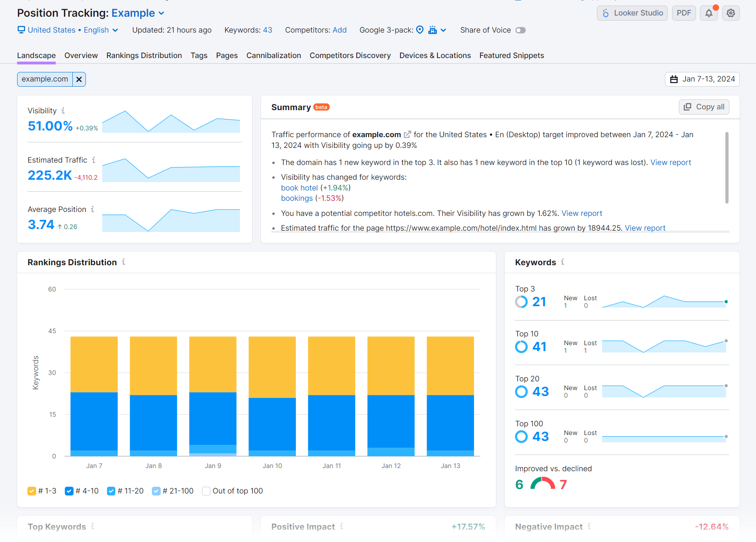Click the Visibility info icon
This screenshot has width=756, height=542.
64,111
